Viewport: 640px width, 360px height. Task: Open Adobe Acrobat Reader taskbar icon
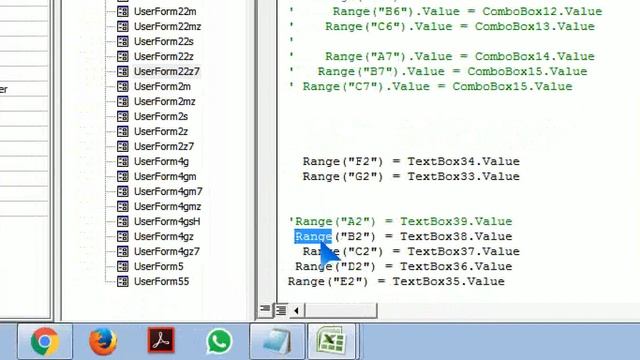(x=161, y=340)
